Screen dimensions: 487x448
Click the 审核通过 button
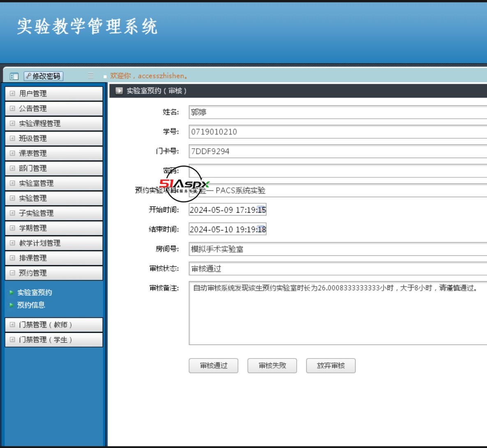[213, 365]
